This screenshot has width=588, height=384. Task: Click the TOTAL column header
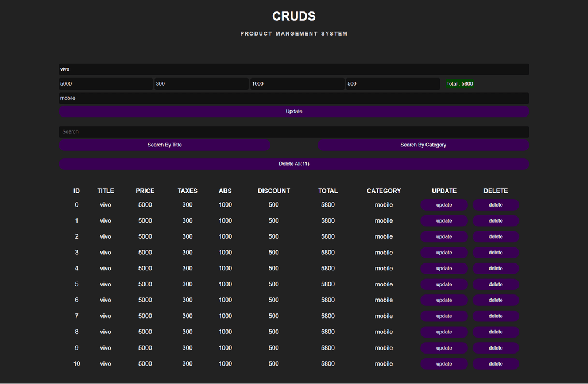pos(328,191)
